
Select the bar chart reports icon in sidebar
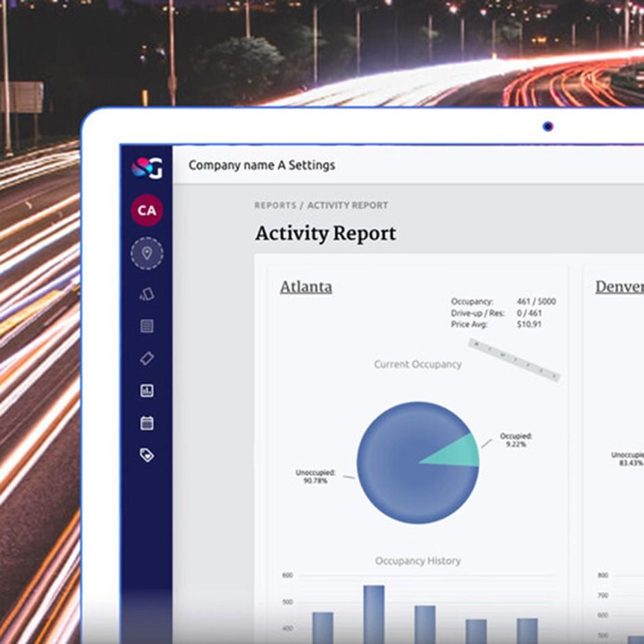point(147,390)
